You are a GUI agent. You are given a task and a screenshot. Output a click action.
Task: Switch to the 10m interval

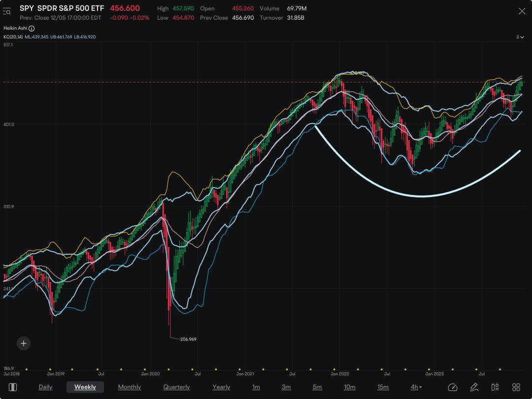pos(349,387)
